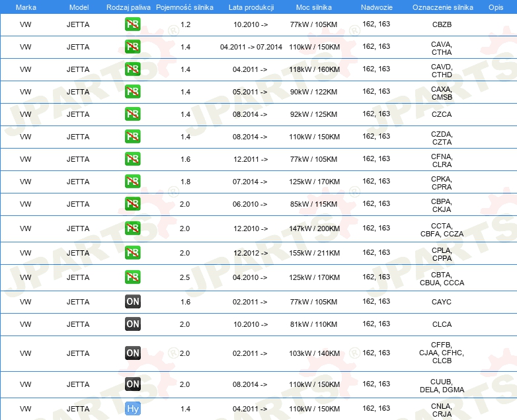Click diesel ON icon in CAYC row
Image resolution: width=517 pixels, height=420 pixels.
[132, 301]
